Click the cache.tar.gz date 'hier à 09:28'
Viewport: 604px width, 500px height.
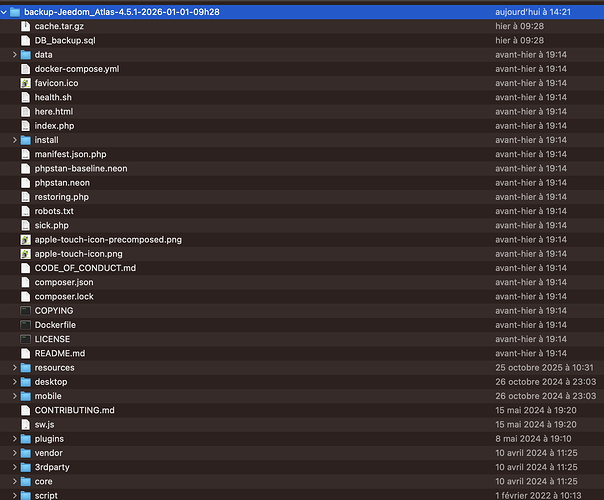point(520,26)
